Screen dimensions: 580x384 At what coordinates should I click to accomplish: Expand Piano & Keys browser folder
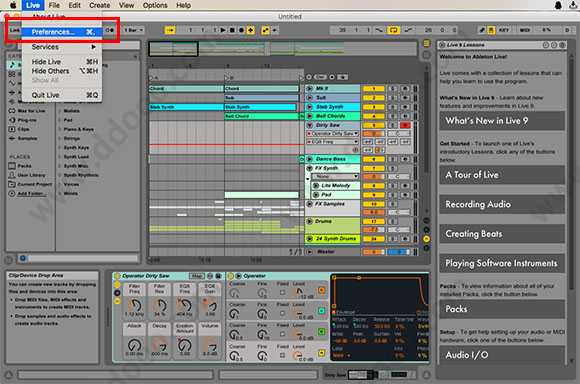coord(60,129)
